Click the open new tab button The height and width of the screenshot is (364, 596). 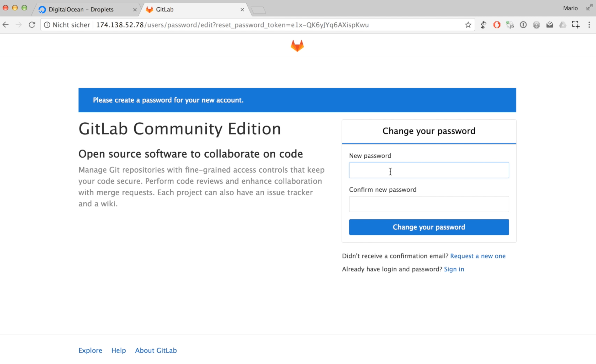[258, 9]
